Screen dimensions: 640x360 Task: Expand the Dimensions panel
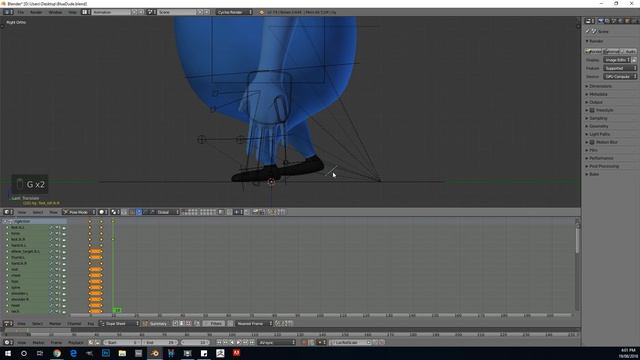tap(600, 86)
